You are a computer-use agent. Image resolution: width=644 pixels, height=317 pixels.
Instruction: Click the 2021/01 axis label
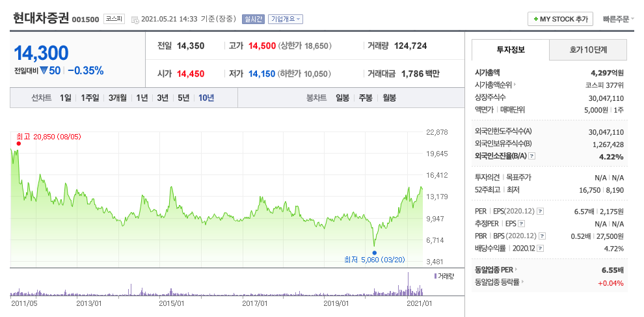pos(420,303)
